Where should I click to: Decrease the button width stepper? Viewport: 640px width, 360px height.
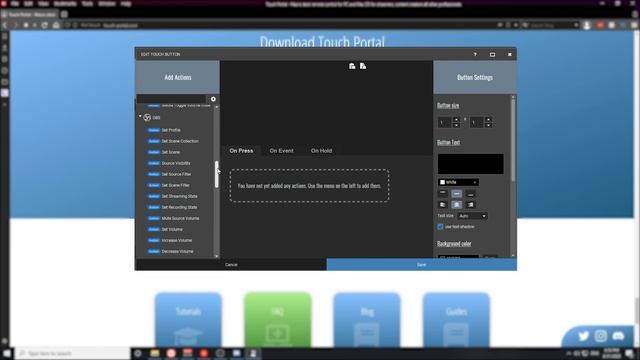coord(456,125)
